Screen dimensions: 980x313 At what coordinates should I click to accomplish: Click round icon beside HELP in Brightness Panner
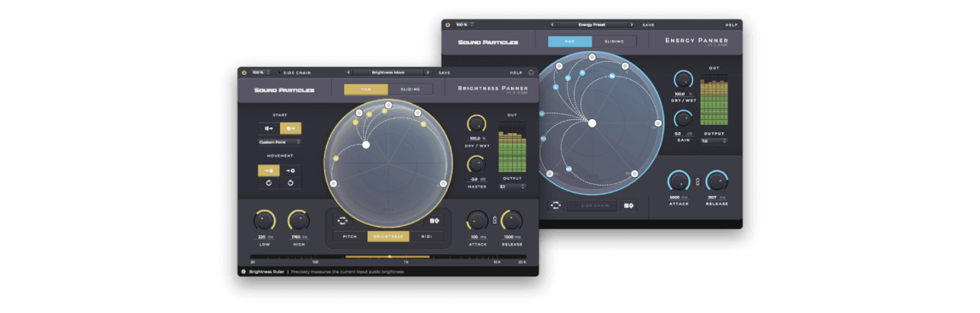(531, 72)
